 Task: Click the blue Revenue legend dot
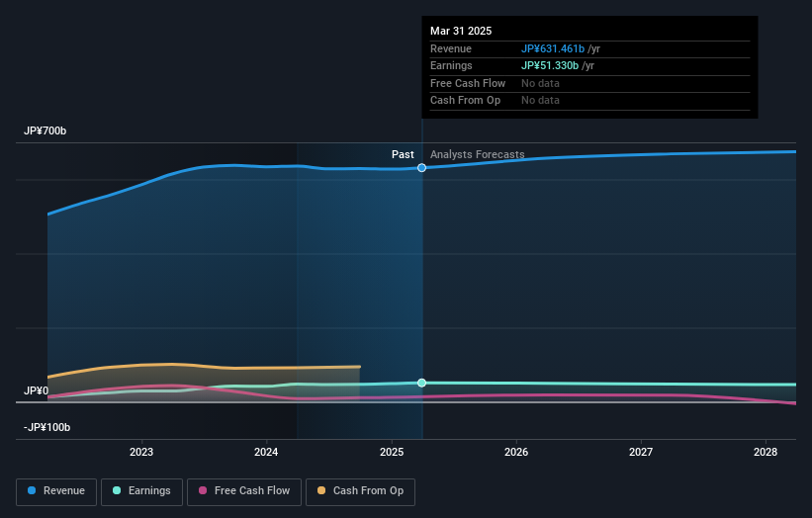(x=32, y=490)
